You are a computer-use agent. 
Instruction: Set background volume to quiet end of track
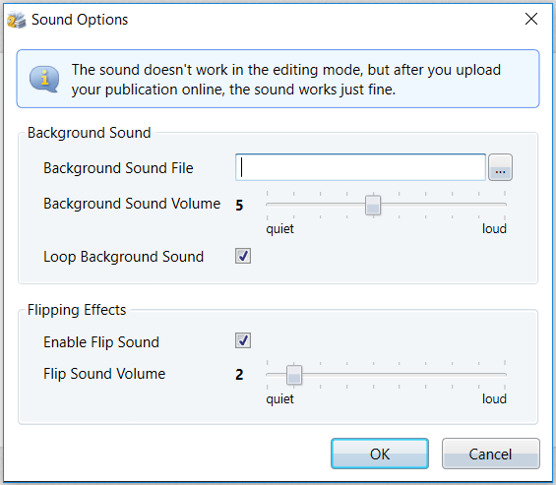point(268,205)
